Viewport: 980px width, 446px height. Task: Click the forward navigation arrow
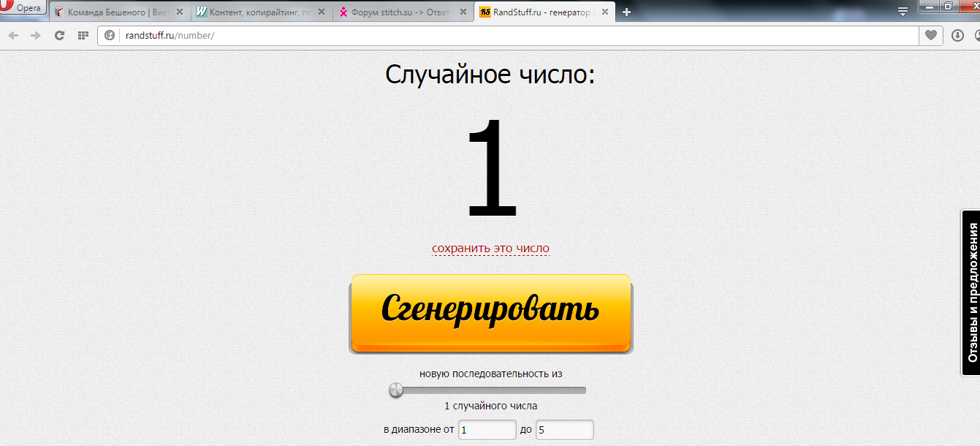point(36,35)
